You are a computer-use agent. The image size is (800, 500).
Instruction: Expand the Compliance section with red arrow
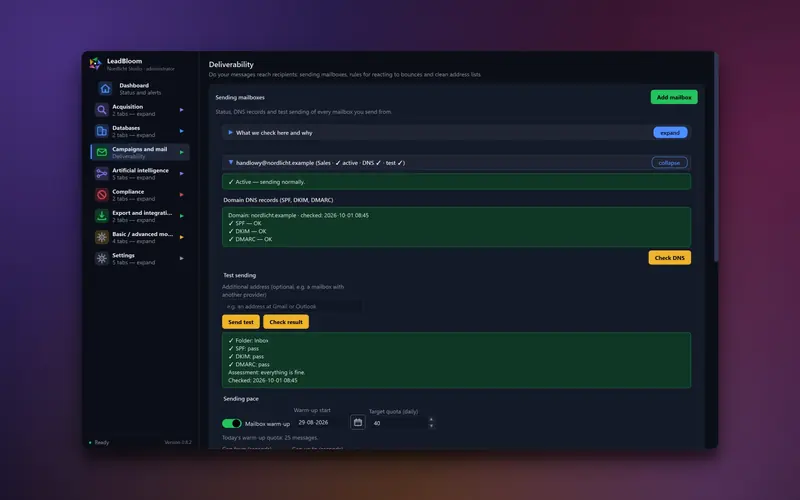coord(182,195)
